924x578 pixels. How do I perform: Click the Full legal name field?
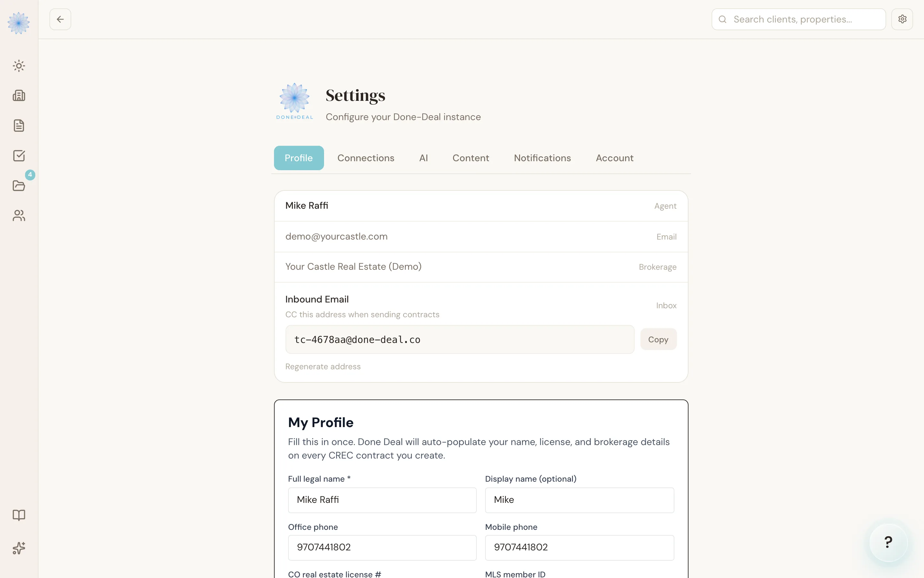382,500
